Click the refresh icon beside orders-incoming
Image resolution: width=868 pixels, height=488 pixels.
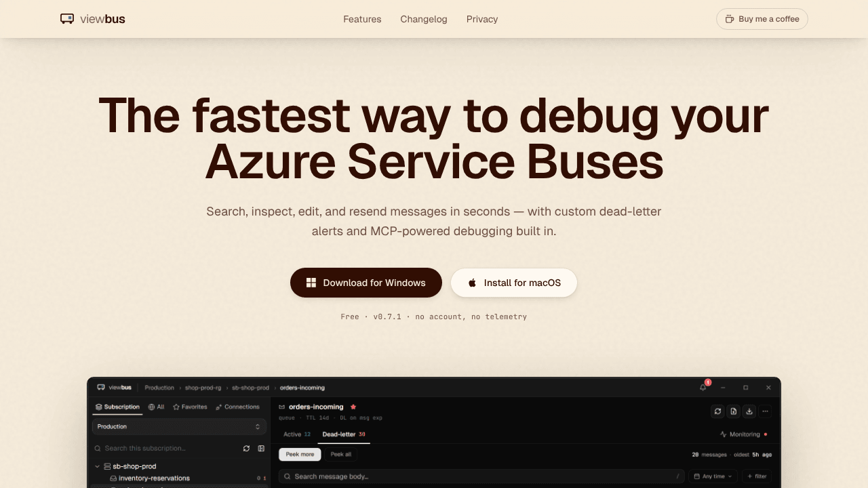click(717, 411)
